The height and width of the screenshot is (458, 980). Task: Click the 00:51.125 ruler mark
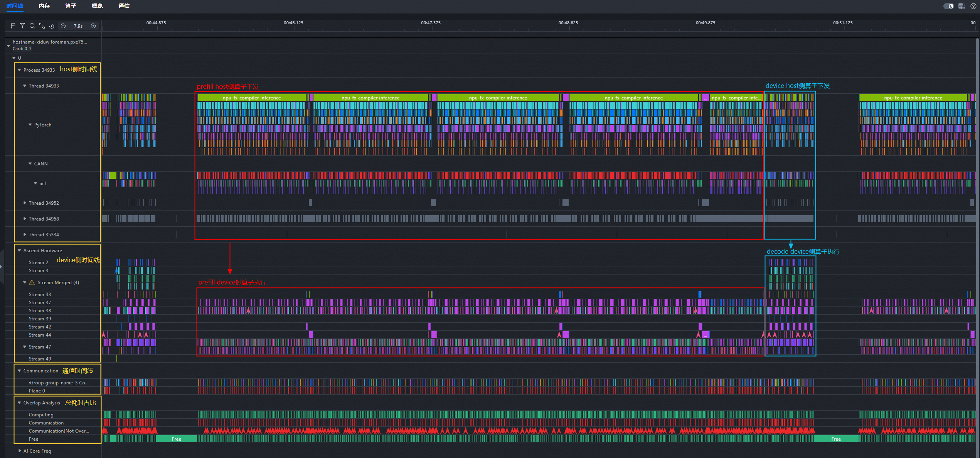coord(843,23)
